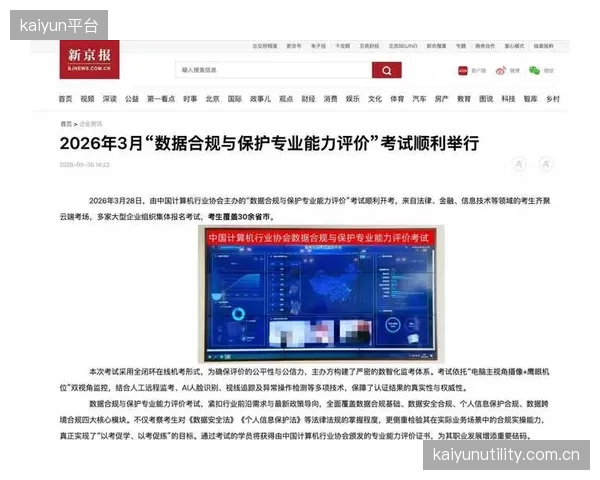The image size is (600, 480).
Task: Click the increase font size A icon
Action: [546, 164]
